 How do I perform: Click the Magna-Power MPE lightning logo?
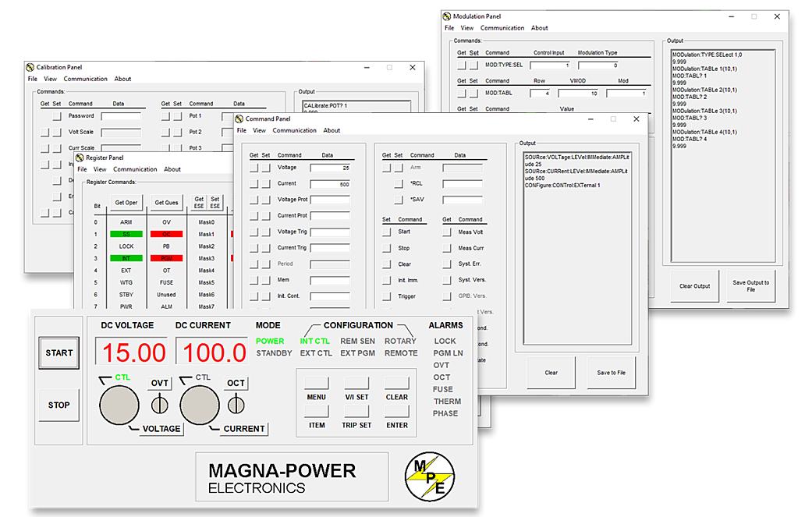(x=430, y=476)
